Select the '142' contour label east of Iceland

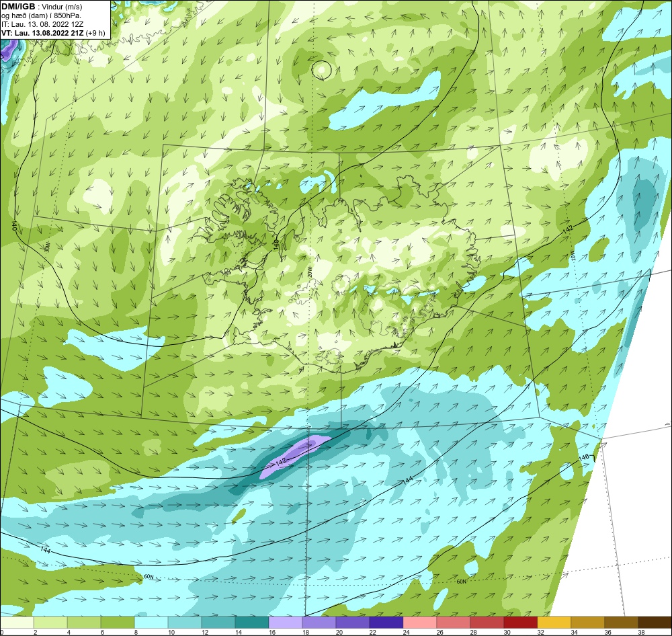click(x=567, y=229)
